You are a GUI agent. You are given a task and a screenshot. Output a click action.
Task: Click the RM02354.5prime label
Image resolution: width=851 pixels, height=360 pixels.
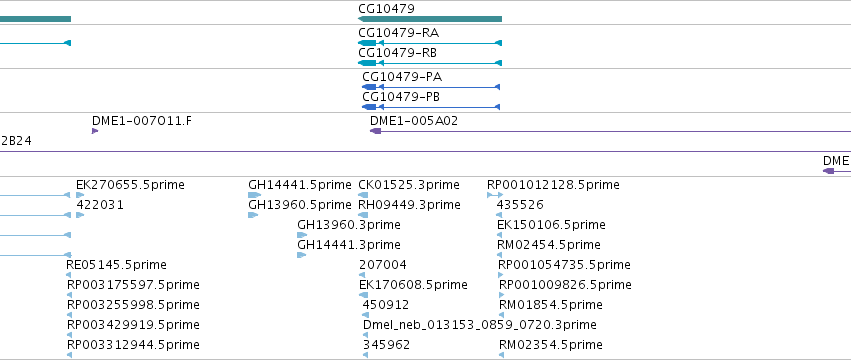550,345
